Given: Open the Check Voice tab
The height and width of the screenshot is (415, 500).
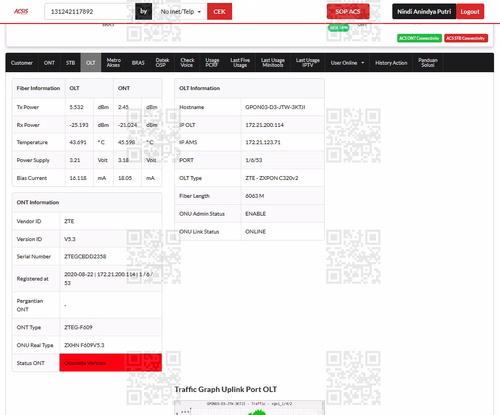Looking at the screenshot, I should [187, 63].
